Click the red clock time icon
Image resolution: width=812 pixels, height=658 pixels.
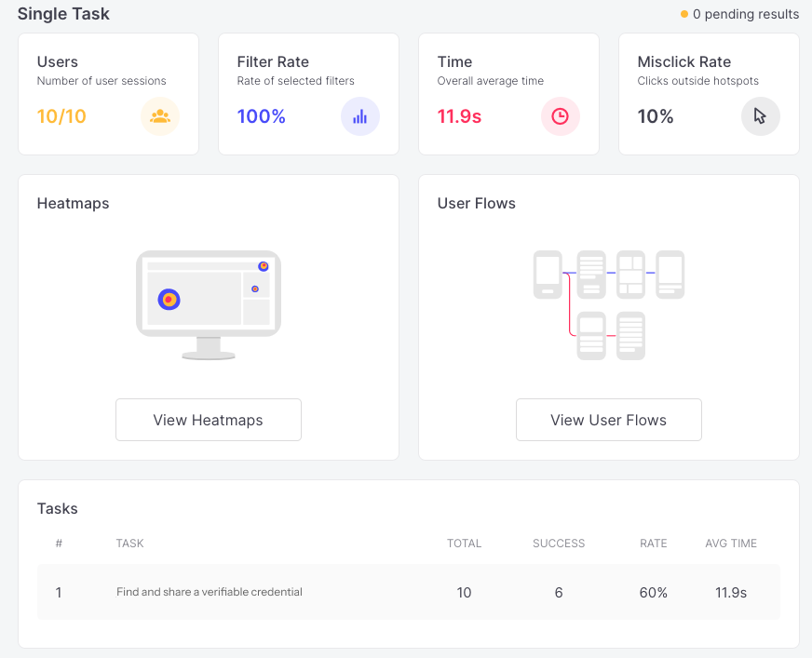pyautogui.click(x=561, y=116)
